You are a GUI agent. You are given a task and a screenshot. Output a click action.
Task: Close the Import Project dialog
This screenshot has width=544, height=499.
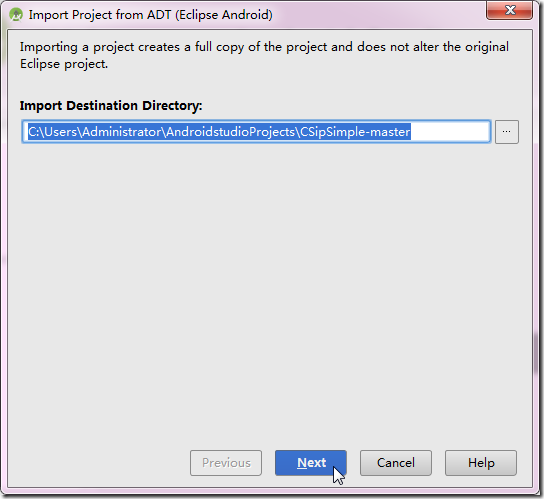[509, 10]
